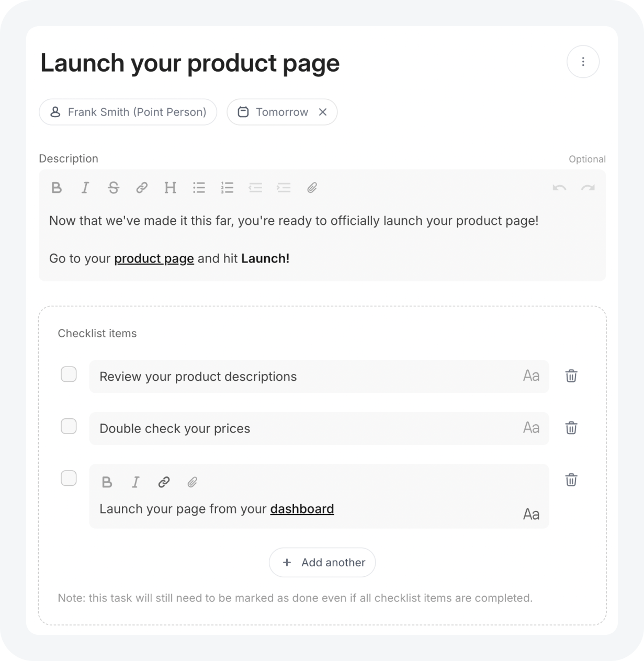Create a bulleted list in Description
Image resolution: width=644 pixels, height=661 pixels.
199,188
